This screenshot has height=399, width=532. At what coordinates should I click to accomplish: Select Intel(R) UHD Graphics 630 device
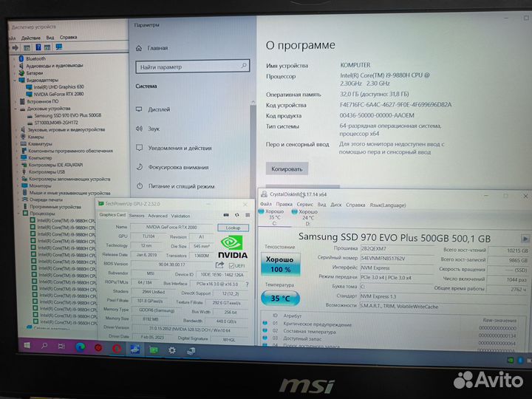click(58, 87)
